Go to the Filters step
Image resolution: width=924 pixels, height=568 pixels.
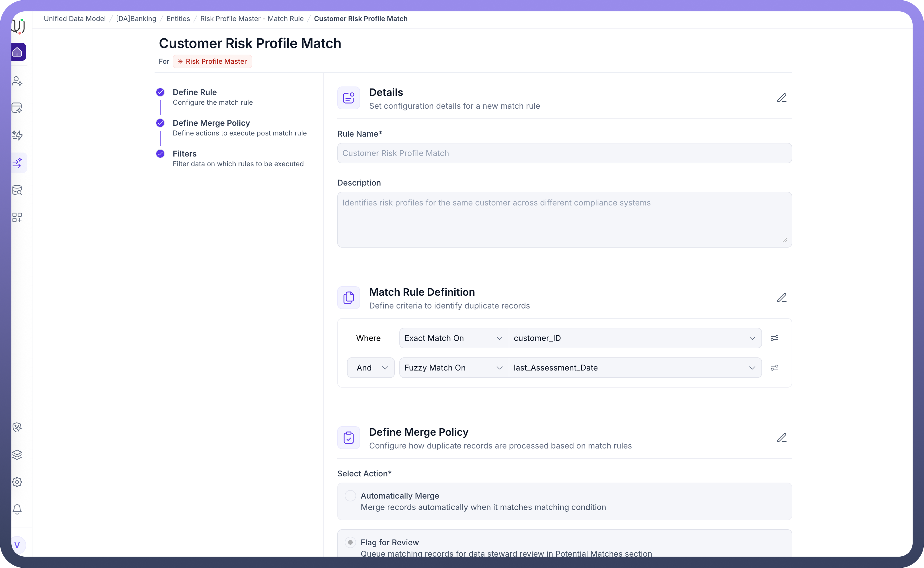(x=184, y=154)
